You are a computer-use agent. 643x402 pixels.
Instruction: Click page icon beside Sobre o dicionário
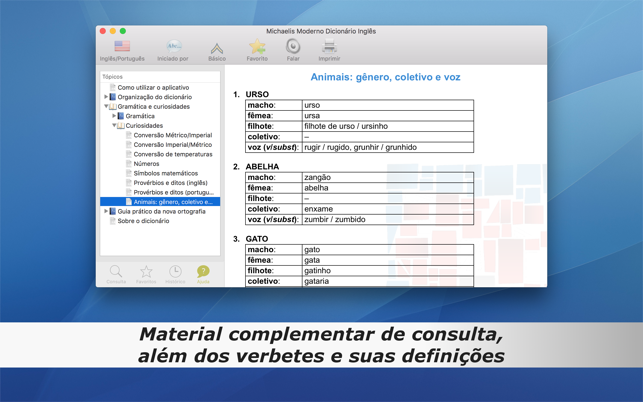tap(113, 221)
